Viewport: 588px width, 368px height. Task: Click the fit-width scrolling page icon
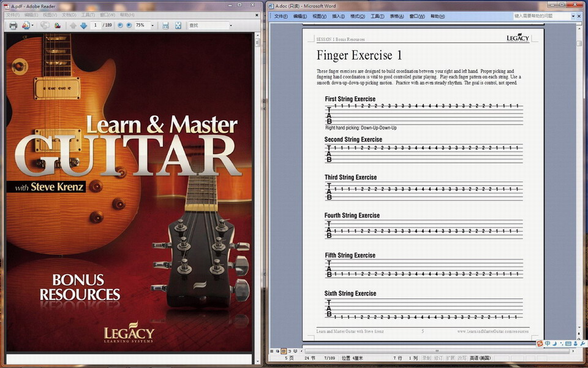pos(165,26)
